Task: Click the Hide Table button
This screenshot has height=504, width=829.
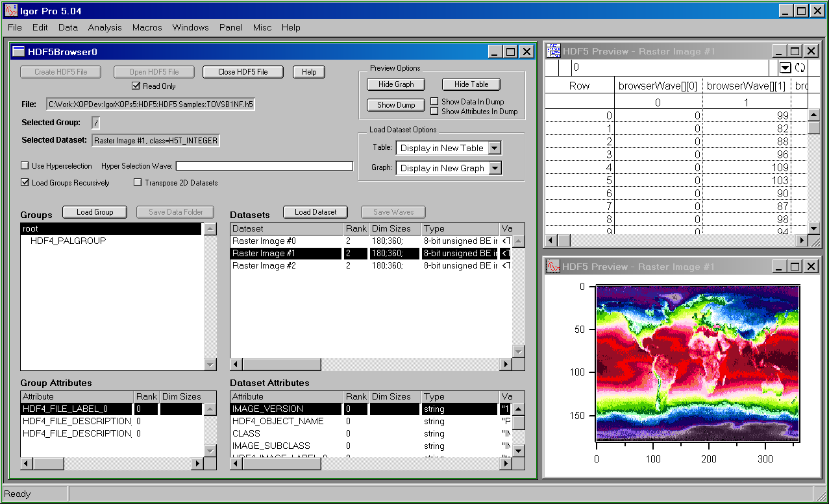Action: coord(471,84)
